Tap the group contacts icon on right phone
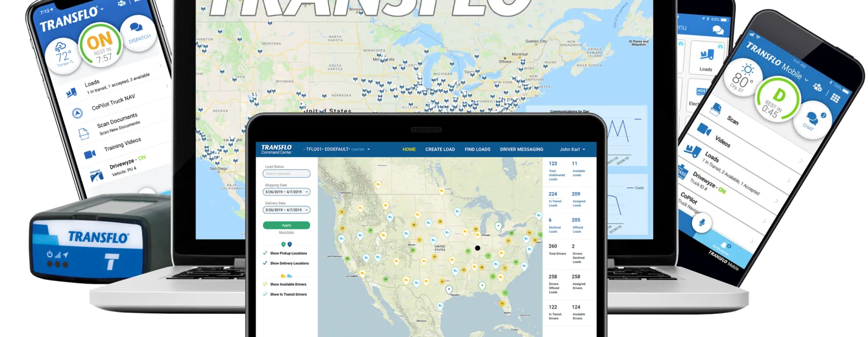The height and width of the screenshot is (337, 868). coord(817,87)
